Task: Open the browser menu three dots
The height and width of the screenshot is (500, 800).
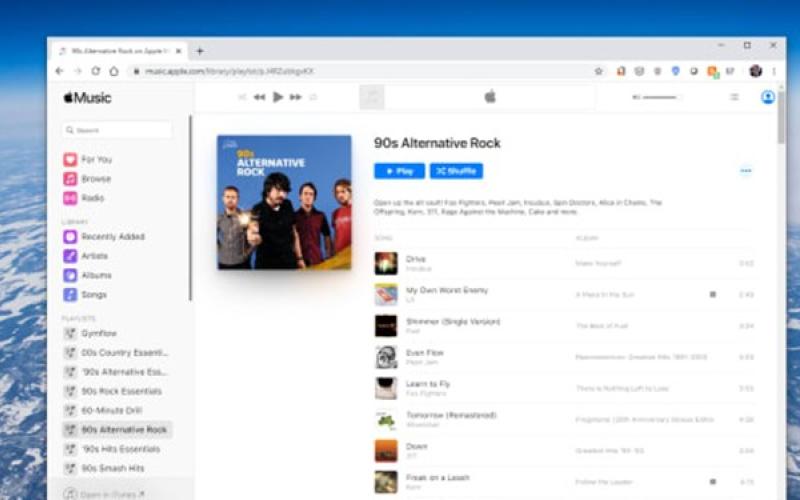Action: [x=774, y=71]
